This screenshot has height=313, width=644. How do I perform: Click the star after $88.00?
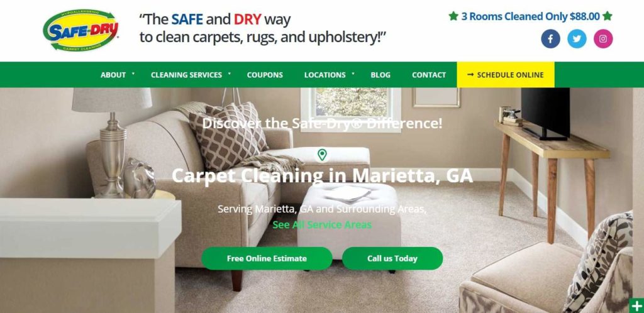click(x=608, y=16)
